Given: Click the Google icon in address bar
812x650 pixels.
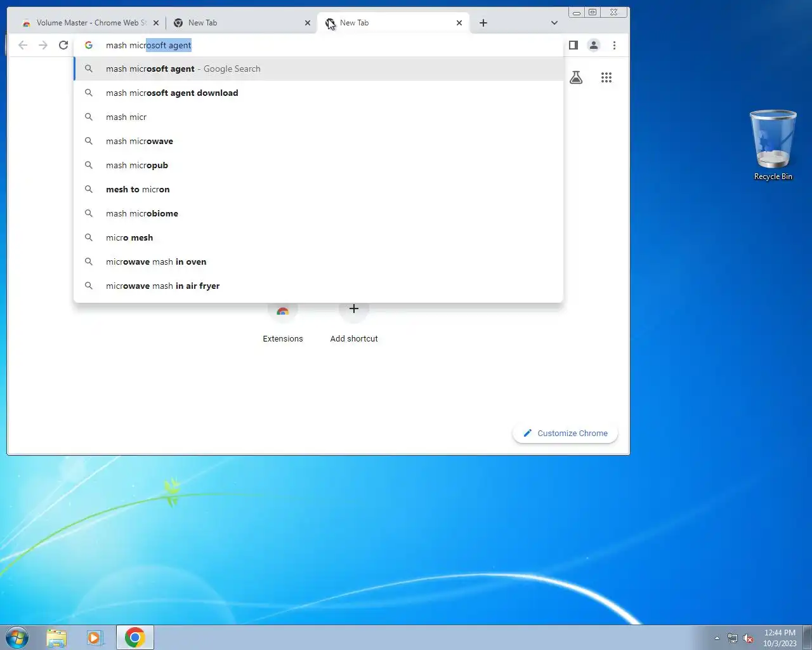Looking at the screenshot, I should [x=89, y=45].
